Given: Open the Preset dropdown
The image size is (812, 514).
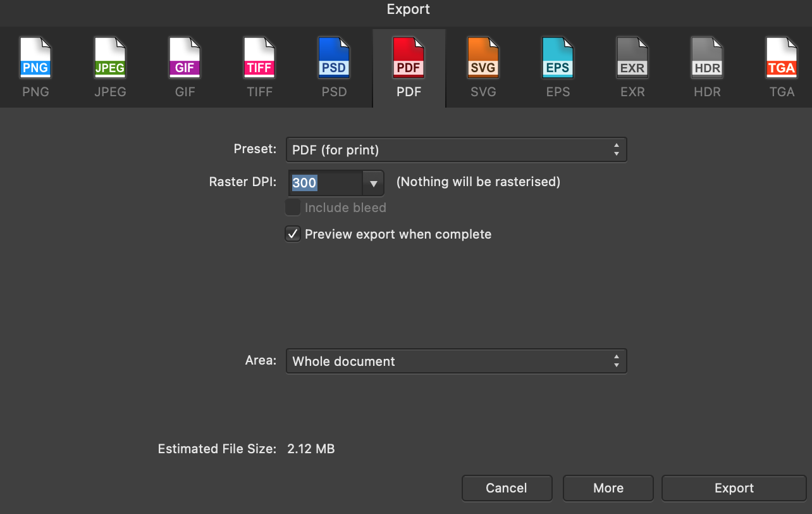Looking at the screenshot, I should (x=457, y=149).
